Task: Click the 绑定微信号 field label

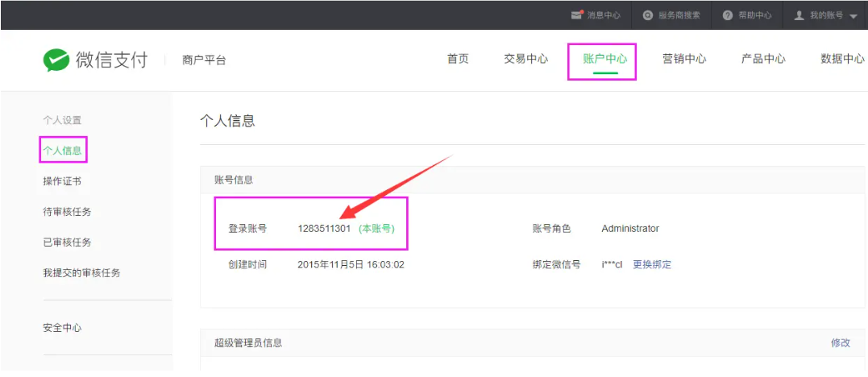Action: point(556,264)
